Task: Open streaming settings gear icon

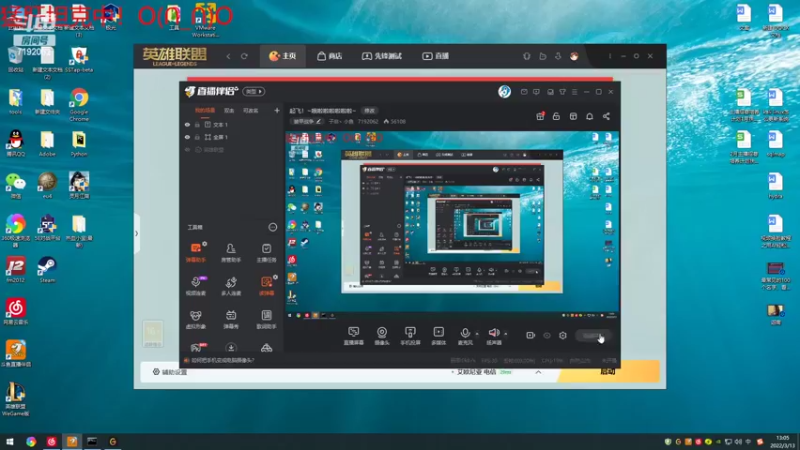Action: pos(563,335)
